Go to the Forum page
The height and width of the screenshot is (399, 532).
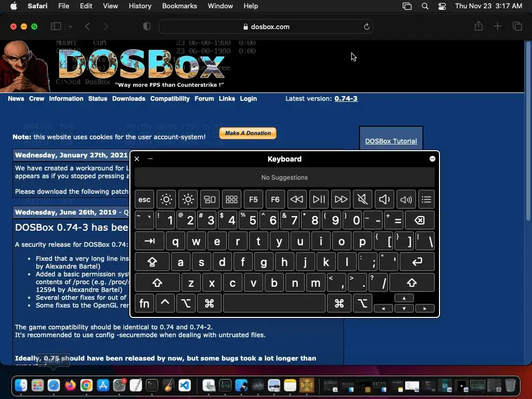click(204, 99)
